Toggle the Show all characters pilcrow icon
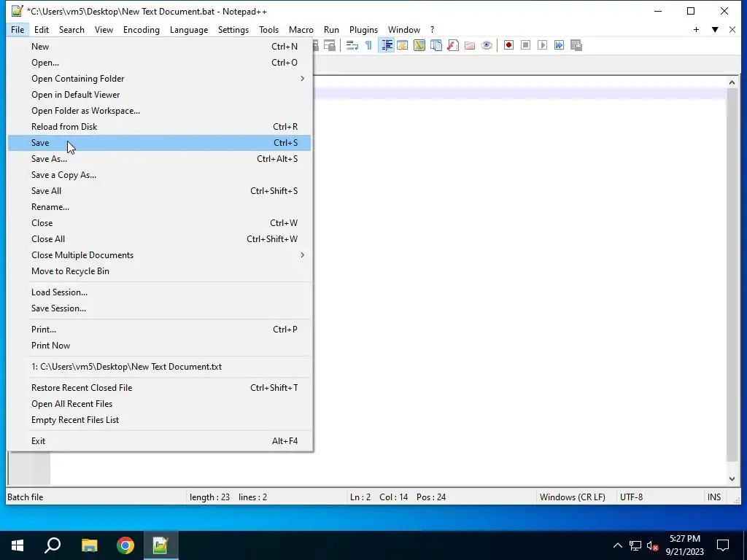 (x=368, y=45)
